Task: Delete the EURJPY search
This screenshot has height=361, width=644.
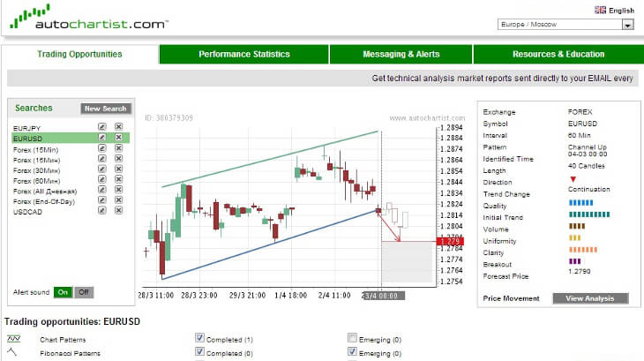Action: [118, 127]
